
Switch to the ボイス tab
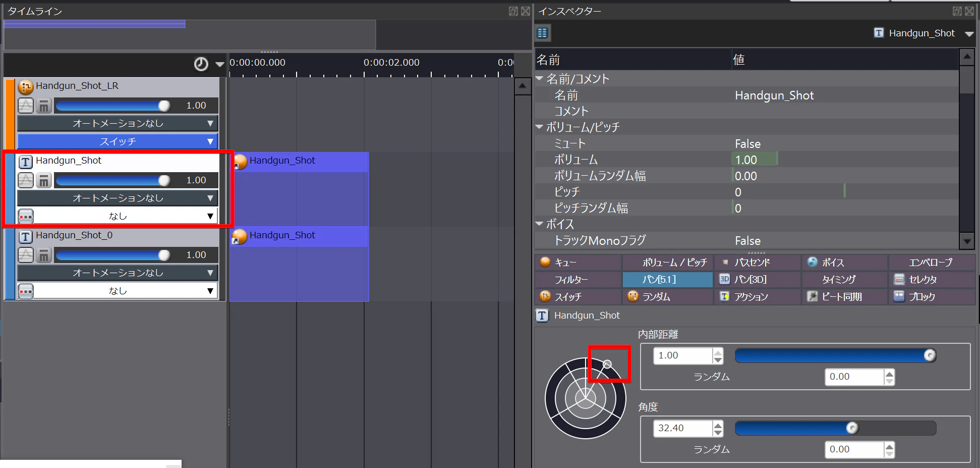(845, 263)
